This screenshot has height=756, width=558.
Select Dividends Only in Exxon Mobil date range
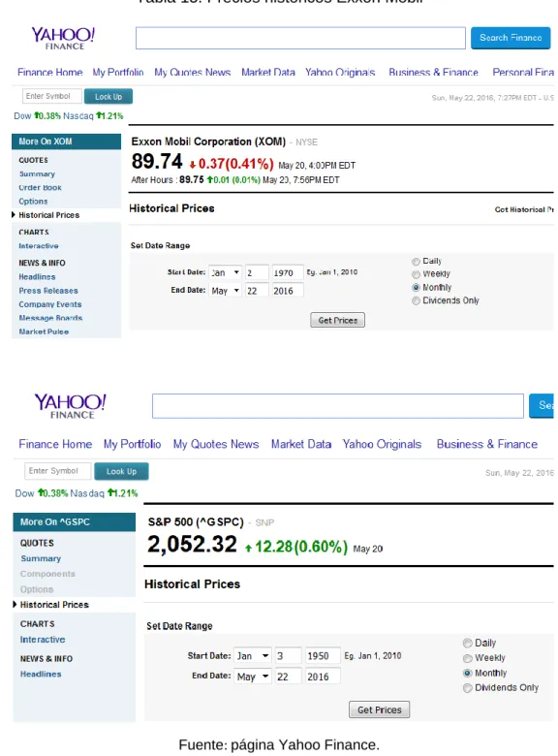click(x=416, y=300)
